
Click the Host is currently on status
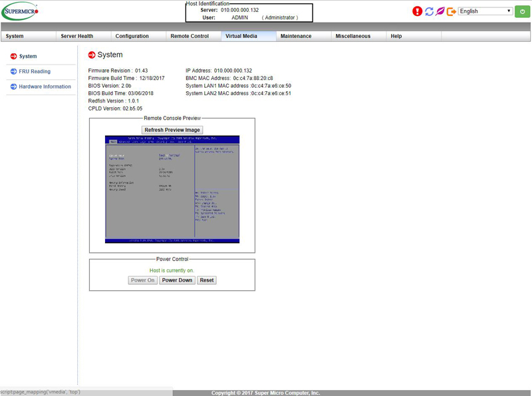[x=172, y=270]
